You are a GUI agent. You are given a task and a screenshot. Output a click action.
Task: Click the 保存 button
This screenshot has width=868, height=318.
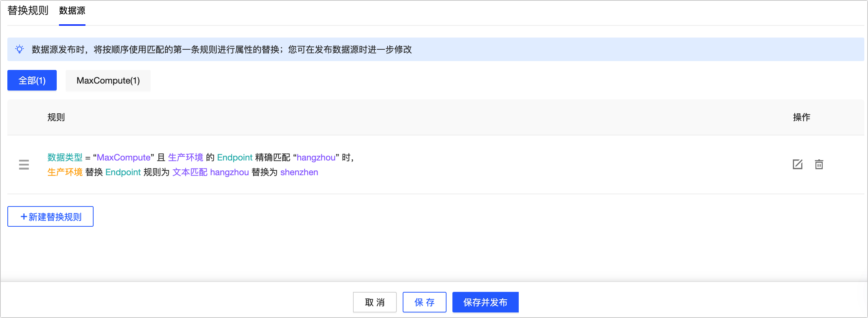click(x=424, y=302)
